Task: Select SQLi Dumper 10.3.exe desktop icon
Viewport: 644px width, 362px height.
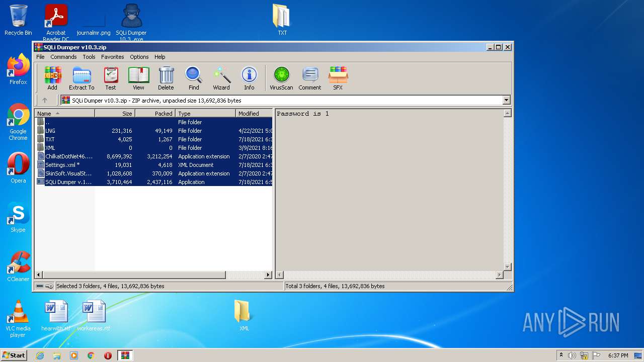Action: point(131,23)
